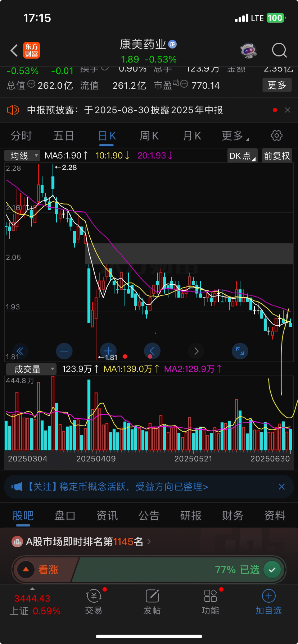Screen dimensions: 298x644
Task: Switch to 月K tab
Action: click(x=192, y=136)
